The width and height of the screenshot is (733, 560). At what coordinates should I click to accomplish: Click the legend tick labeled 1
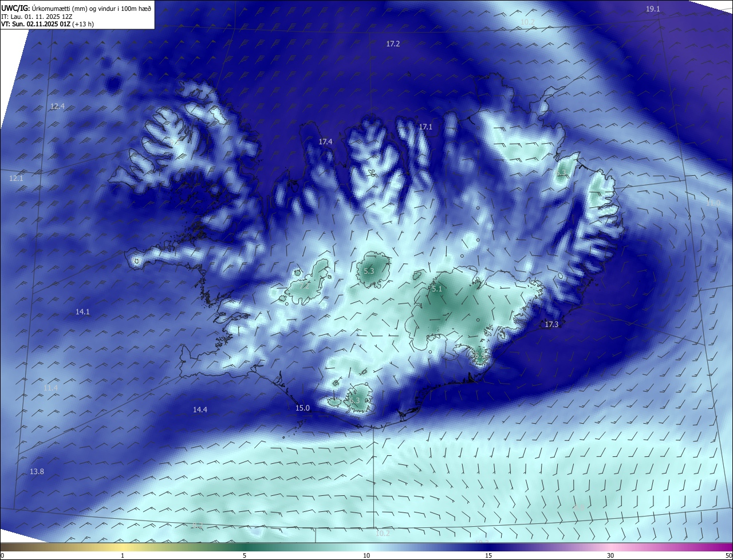coord(123,556)
